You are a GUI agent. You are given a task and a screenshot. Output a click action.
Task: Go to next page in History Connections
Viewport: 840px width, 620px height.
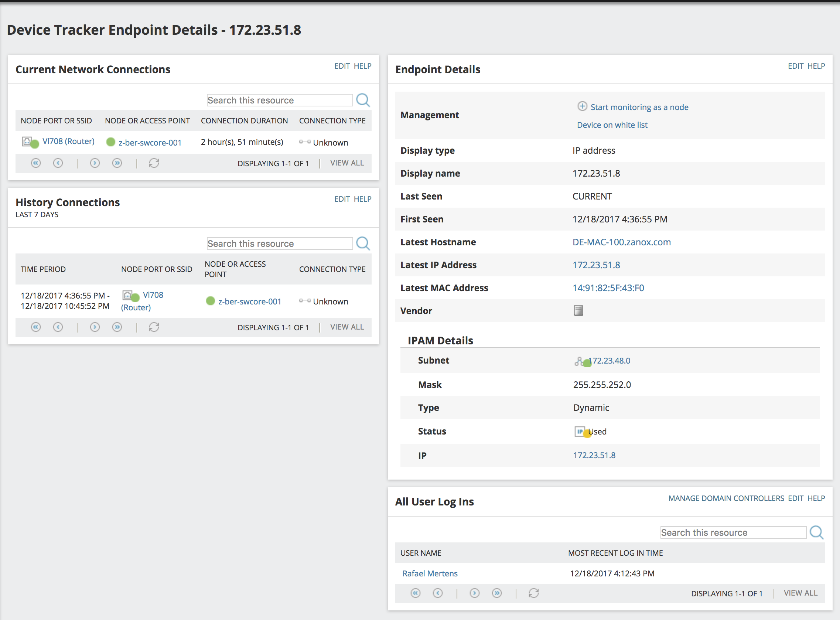tap(95, 327)
